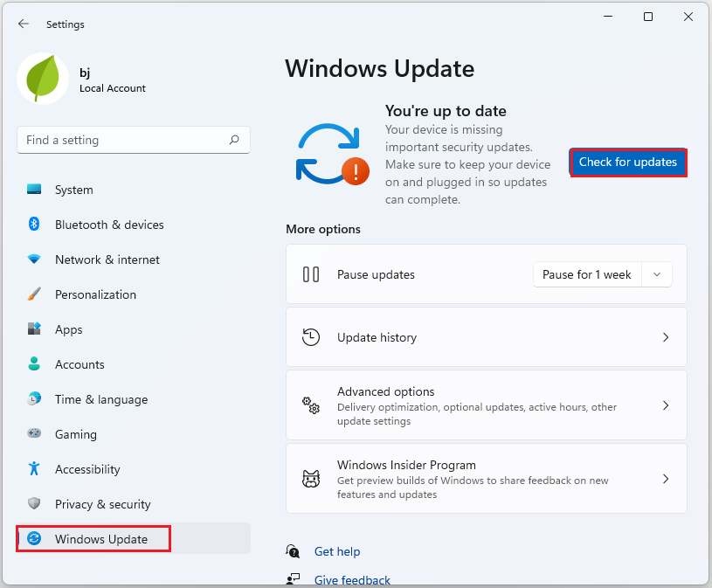Click the Wi-Fi network icon in sidebar
712x588 pixels.
click(x=34, y=259)
